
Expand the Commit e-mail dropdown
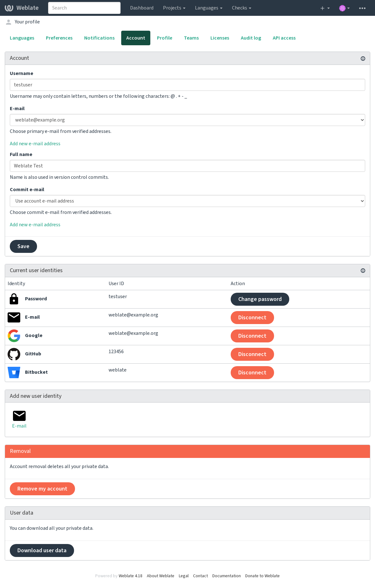(x=187, y=201)
